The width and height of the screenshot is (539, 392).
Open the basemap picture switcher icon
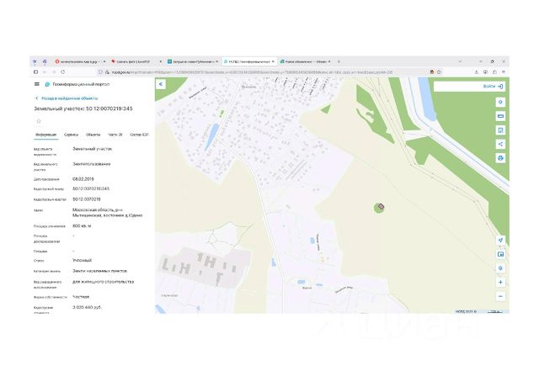tap(500, 254)
